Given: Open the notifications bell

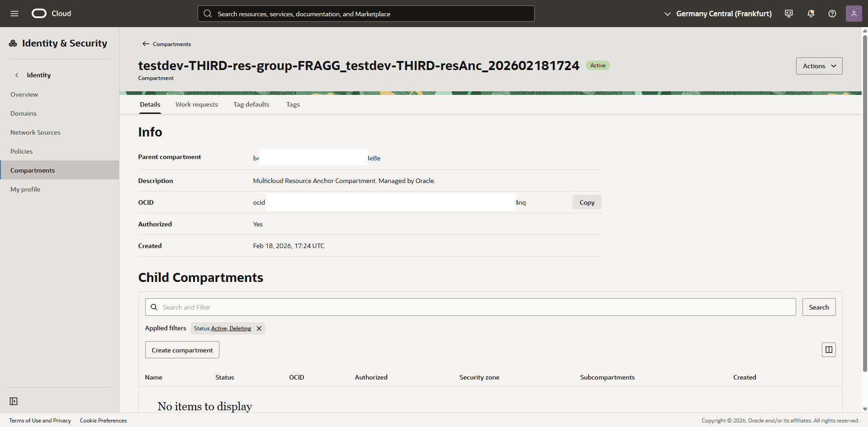Looking at the screenshot, I should tap(811, 14).
